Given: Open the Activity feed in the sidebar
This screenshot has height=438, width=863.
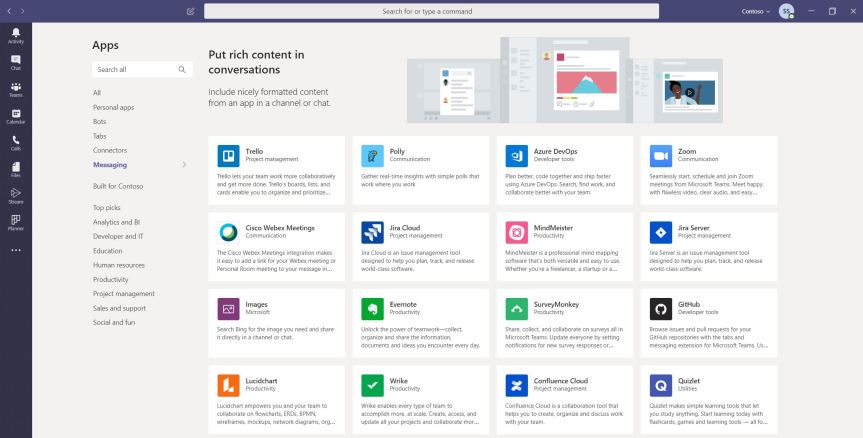Looking at the screenshot, I should 15,35.
